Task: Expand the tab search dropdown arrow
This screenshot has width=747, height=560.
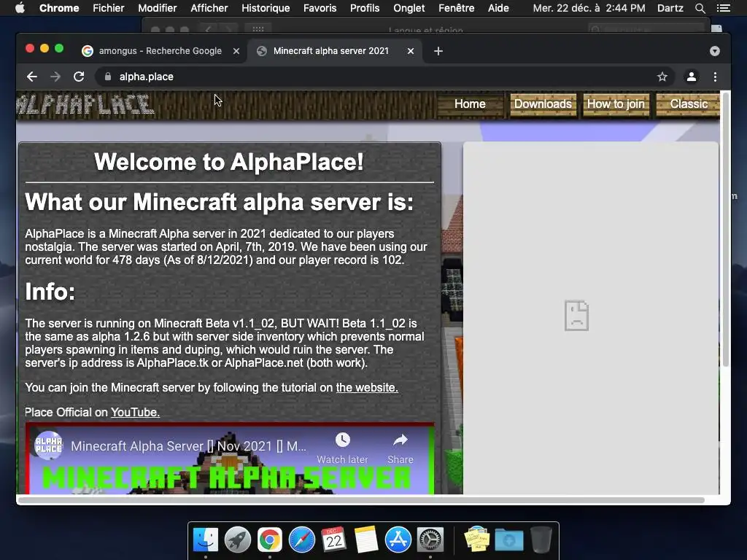Action: pyautogui.click(x=715, y=51)
